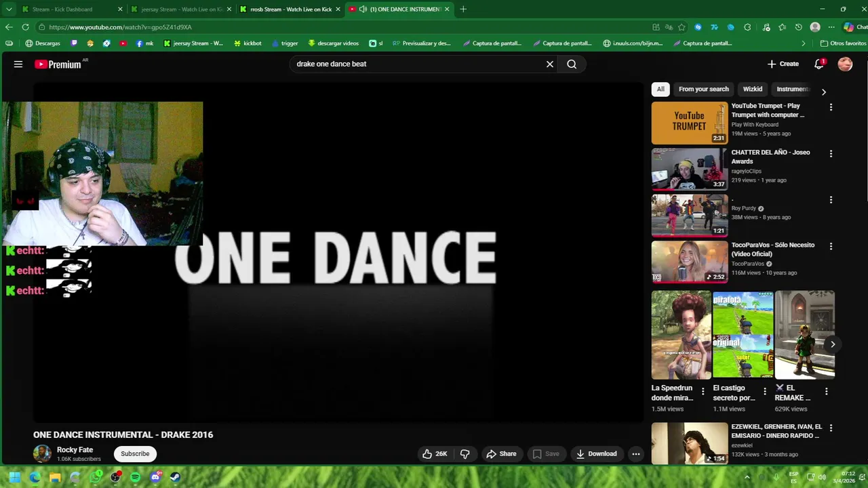Open Discord from the taskbar
Screen dimensions: 868x488
coord(155,477)
